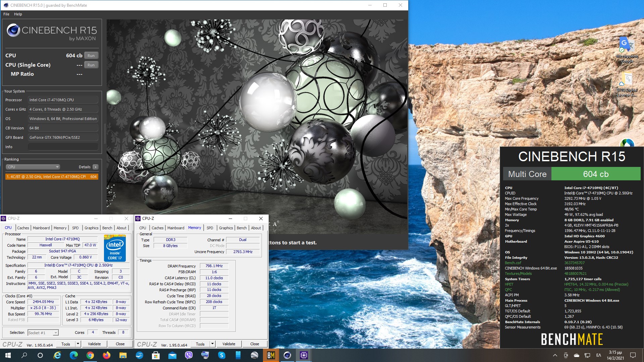
Task: Click the Cinebench R15 logo sphere icon
Action: 13,31
